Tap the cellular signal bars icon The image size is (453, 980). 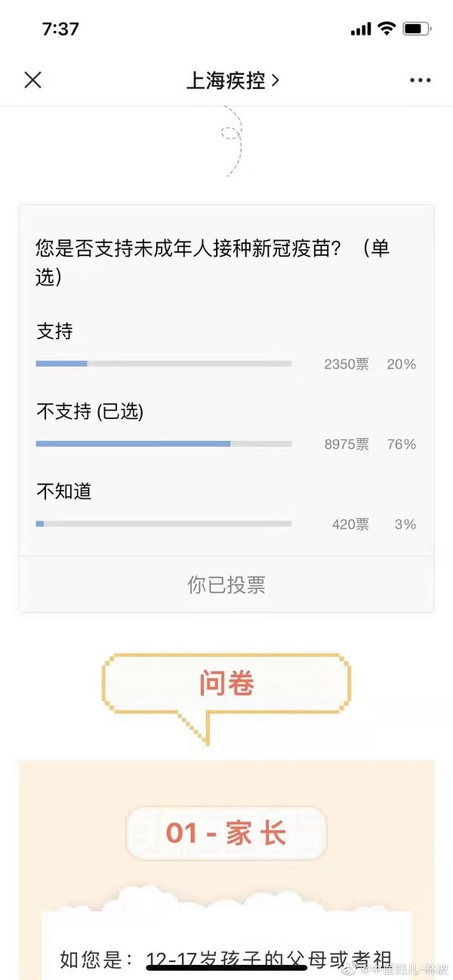click(x=361, y=29)
